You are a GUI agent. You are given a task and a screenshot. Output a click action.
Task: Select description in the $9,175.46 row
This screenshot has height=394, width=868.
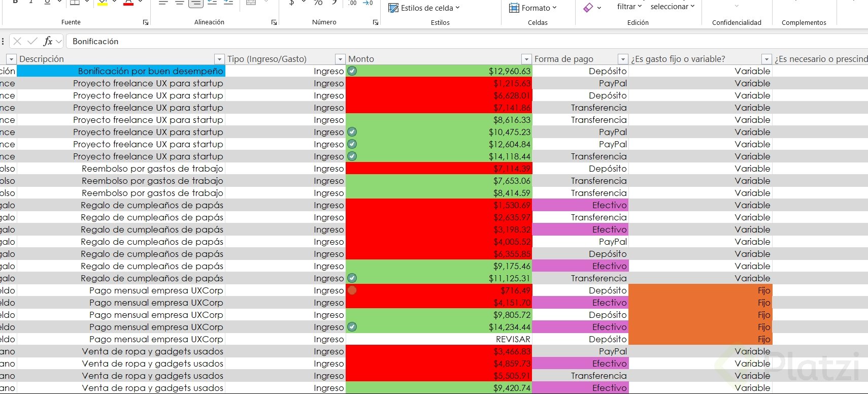click(121, 266)
